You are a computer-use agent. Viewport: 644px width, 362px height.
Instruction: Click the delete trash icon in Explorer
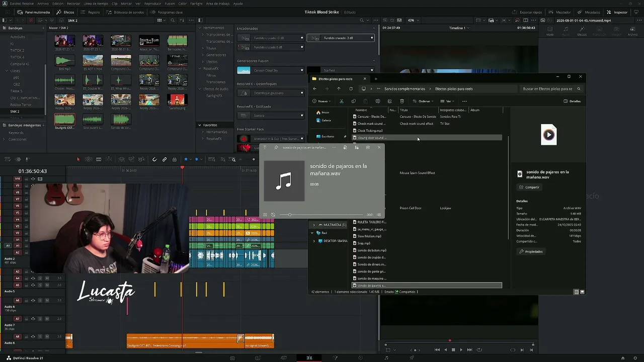(x=401, y=101)
